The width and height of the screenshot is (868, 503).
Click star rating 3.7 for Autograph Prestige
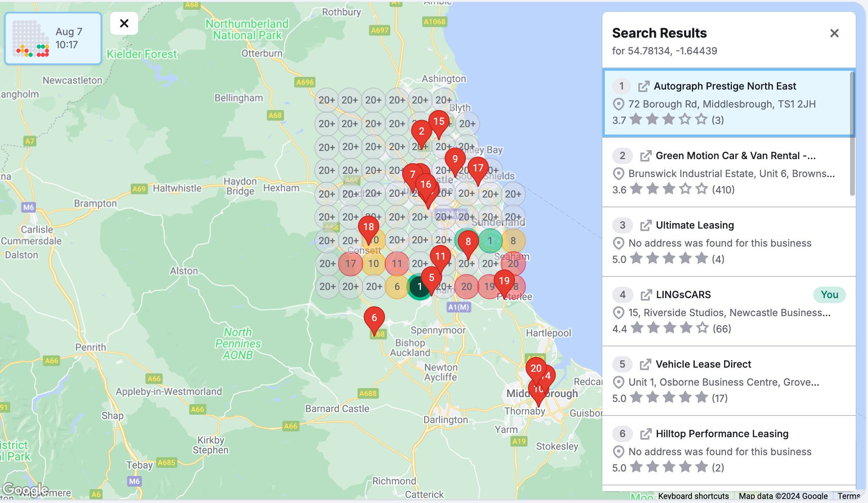pyautogui.click(x=669, y=119)
